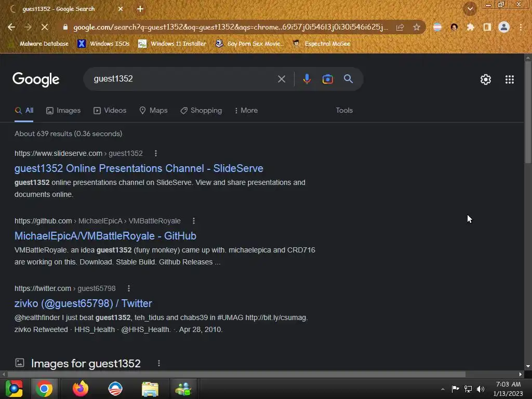The image size is (532, 399).
Task: Click the scroll-right arrow of horizontal scrollbar
Action: [521, 374]
